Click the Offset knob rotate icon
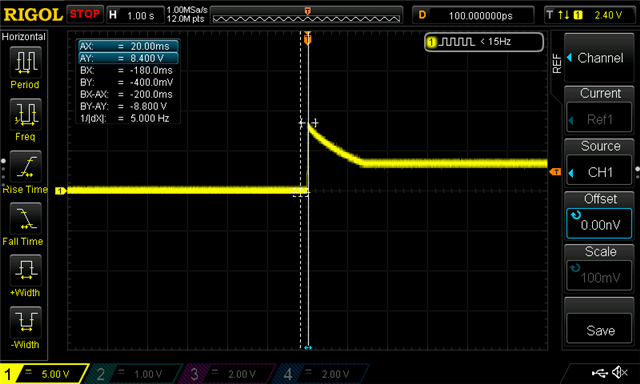The image size is (640, 384). (576, 215)
